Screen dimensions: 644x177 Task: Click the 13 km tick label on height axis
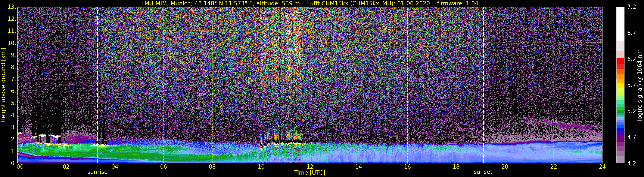pyautogui.click(x=12, y=7)
